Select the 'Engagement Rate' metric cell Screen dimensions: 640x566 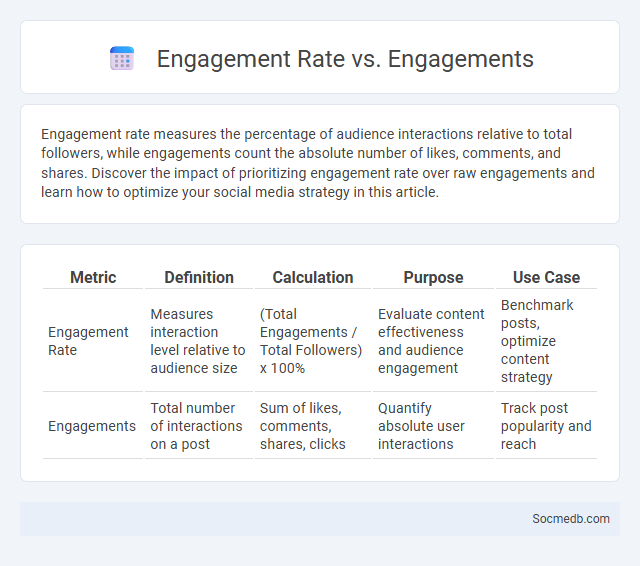point(93,341)
